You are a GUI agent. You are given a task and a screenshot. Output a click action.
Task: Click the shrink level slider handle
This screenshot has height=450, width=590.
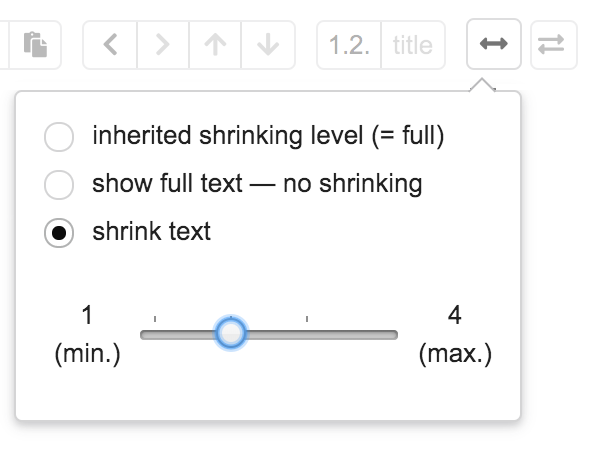[231, 333]
